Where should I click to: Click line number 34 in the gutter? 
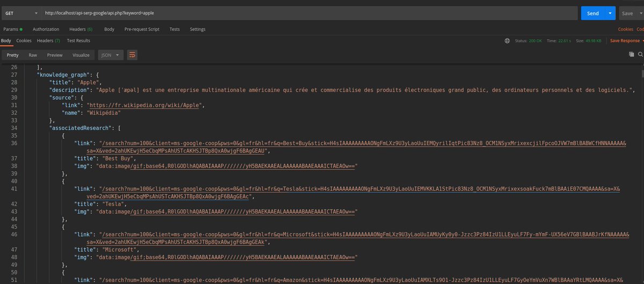click(14, 128)
